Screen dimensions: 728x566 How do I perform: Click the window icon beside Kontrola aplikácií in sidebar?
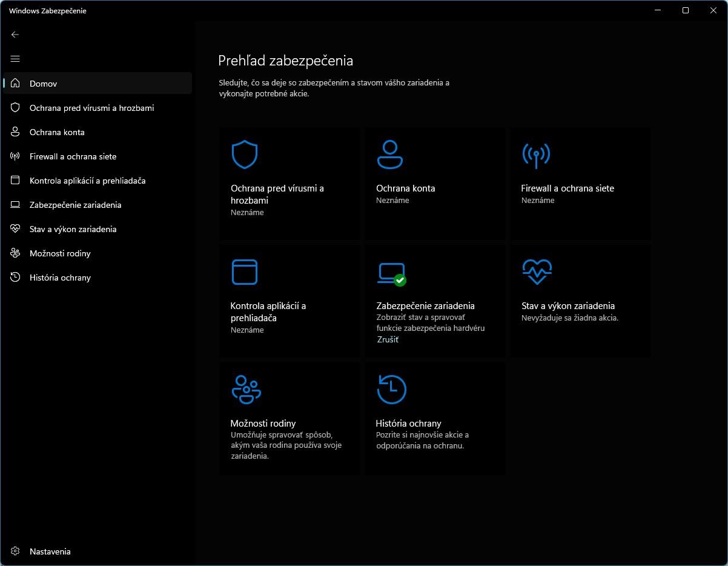(16, 180)
